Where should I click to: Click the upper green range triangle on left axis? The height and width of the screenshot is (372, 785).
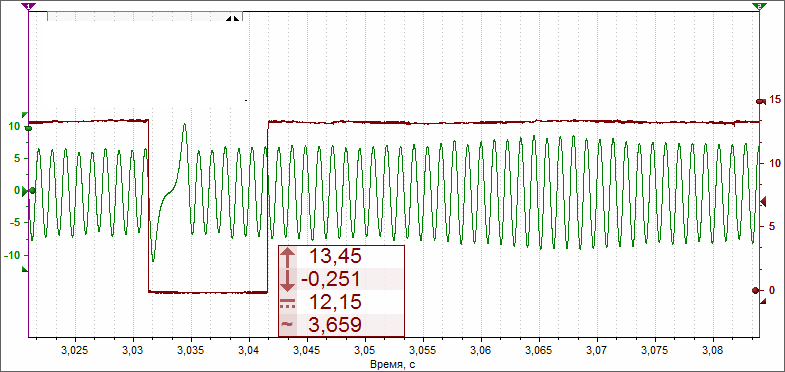26,115
